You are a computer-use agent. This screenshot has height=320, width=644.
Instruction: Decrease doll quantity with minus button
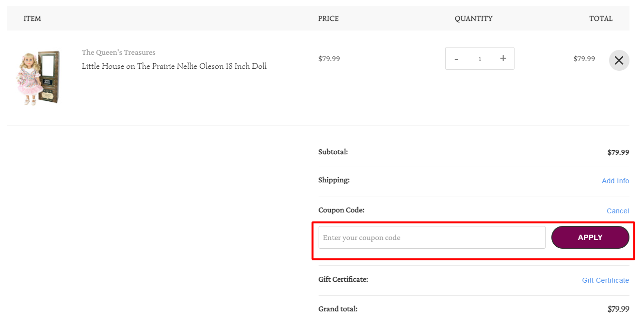tap(456, 59)
